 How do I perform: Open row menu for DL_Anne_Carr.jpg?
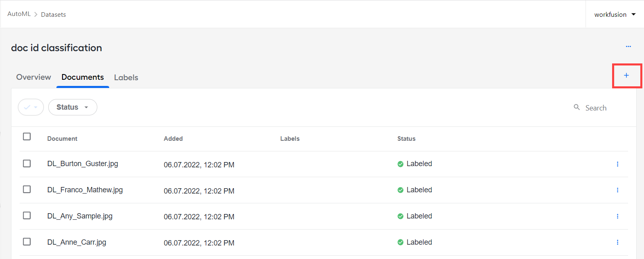(x=617, y=242)
